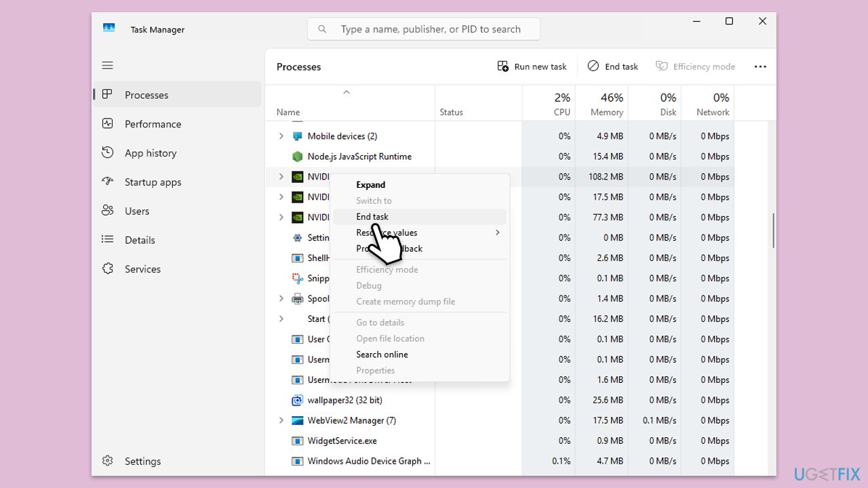
Task: Expand the second NVIDIA process group
Action: pyautogui.click(x=281, y=197)
